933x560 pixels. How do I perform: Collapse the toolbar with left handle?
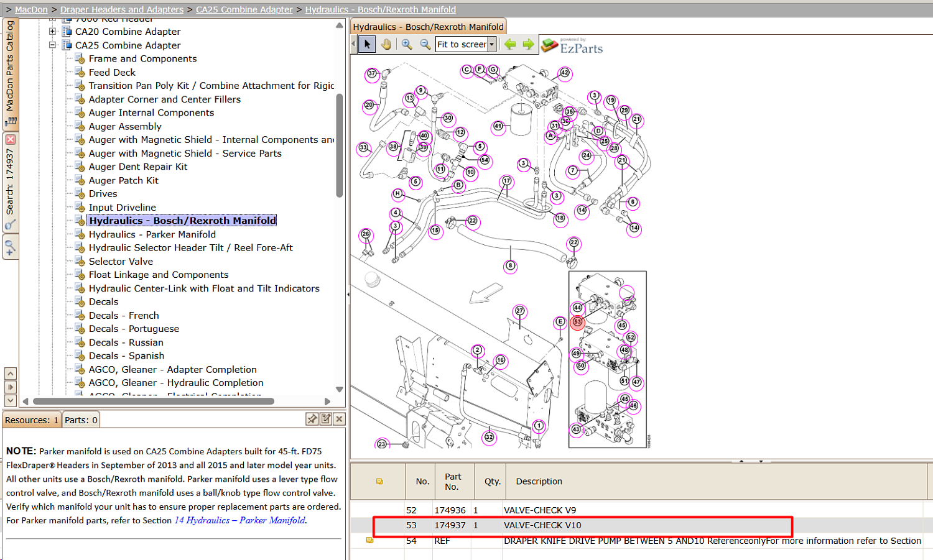tap(353, 44)
